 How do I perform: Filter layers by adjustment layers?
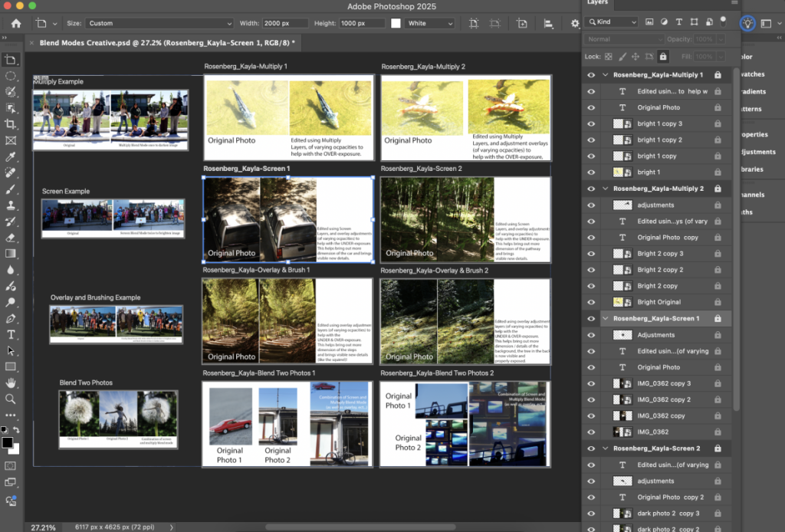click(x=664, y=21)
